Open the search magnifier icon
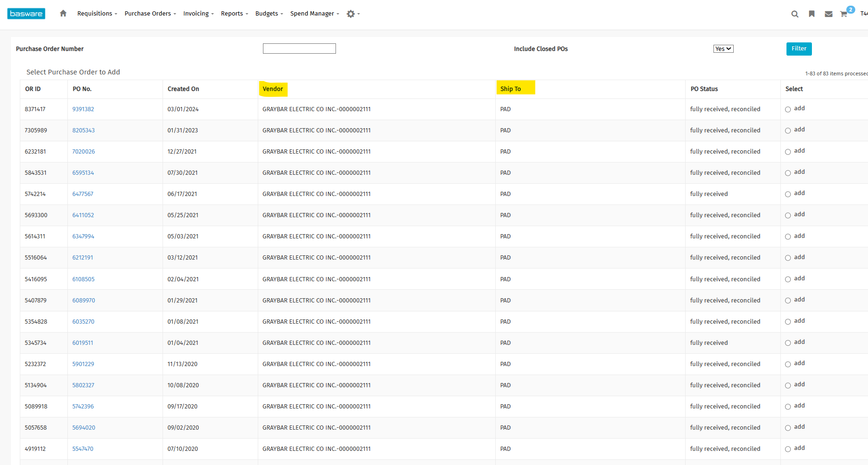Screen dimensions: 868x465 point(795,14)
